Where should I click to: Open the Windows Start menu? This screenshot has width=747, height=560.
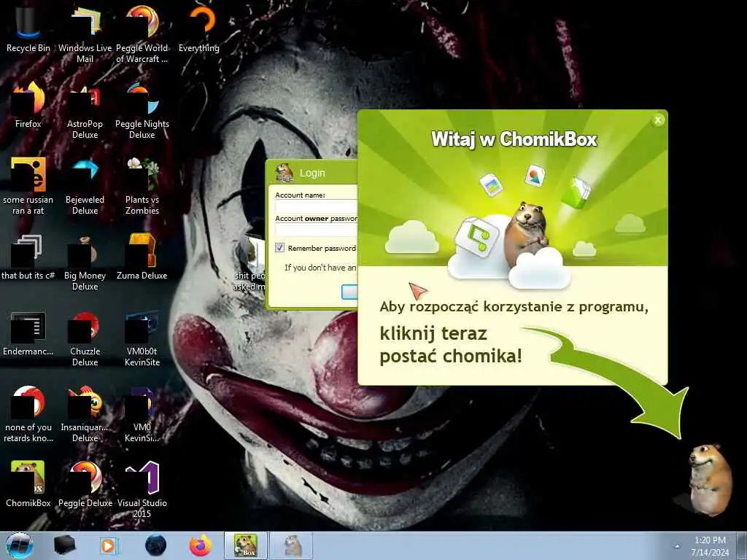click(19, 546)
